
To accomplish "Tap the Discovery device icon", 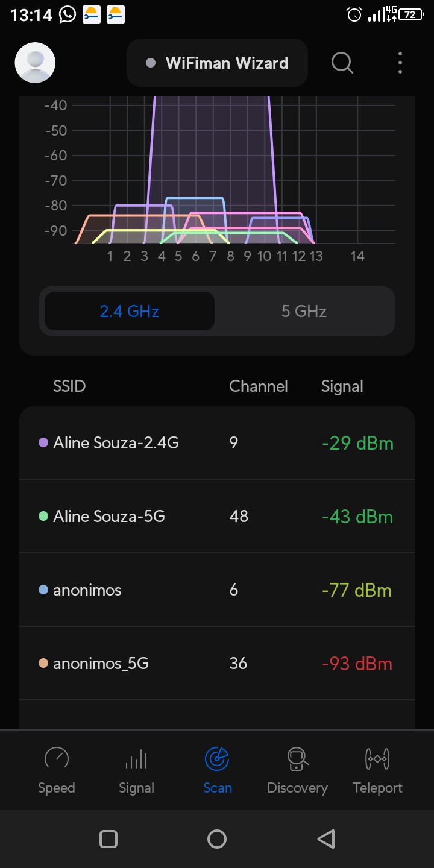I will 297,758.
